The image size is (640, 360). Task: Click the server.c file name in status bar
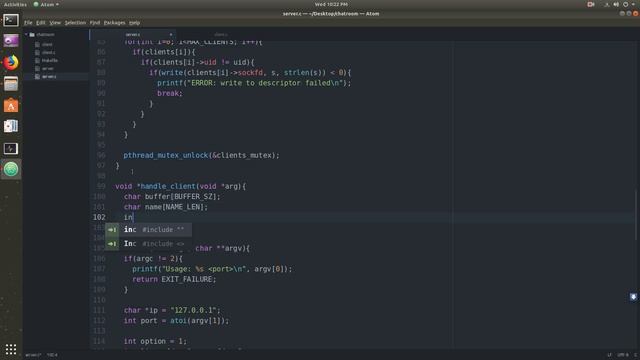(33, 355)
